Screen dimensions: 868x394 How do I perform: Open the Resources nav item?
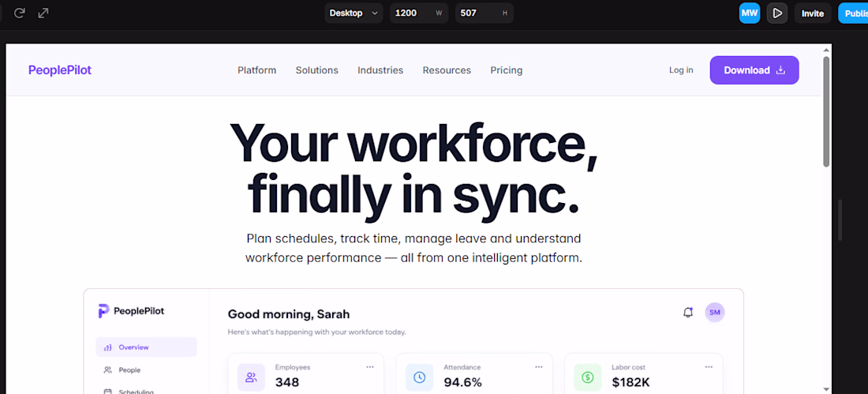[x=447, y=70]
